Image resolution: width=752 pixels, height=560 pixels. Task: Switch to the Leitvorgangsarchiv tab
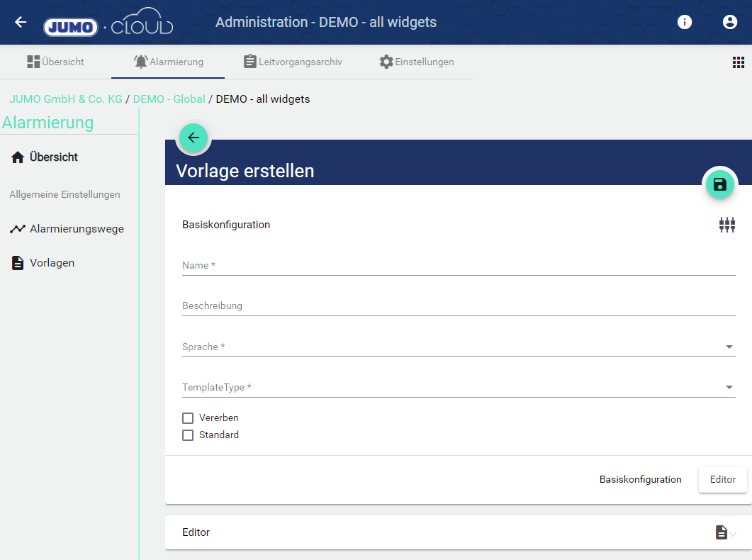pyautogui.click(x=292, y=62)
